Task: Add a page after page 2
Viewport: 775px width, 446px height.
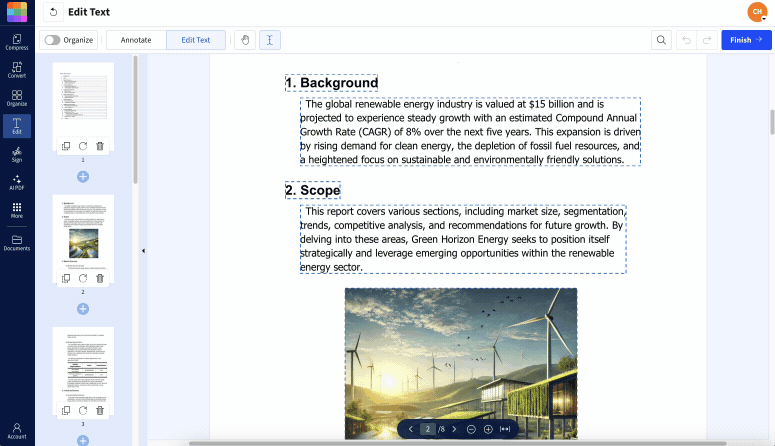Action: click(x=83, y=309)
